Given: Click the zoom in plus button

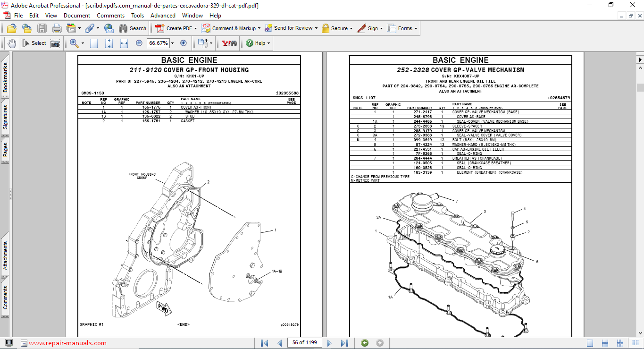Looking at the screenshot, I should tap(184, 43).
